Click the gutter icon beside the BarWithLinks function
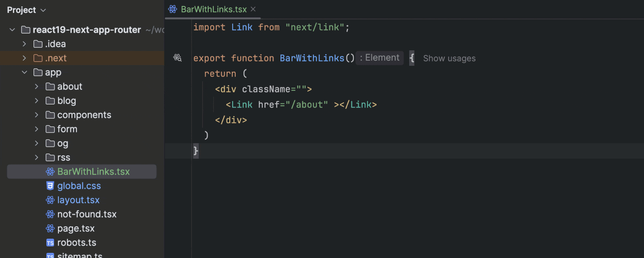This screenshot has width=644, height=258. point(177,58)
